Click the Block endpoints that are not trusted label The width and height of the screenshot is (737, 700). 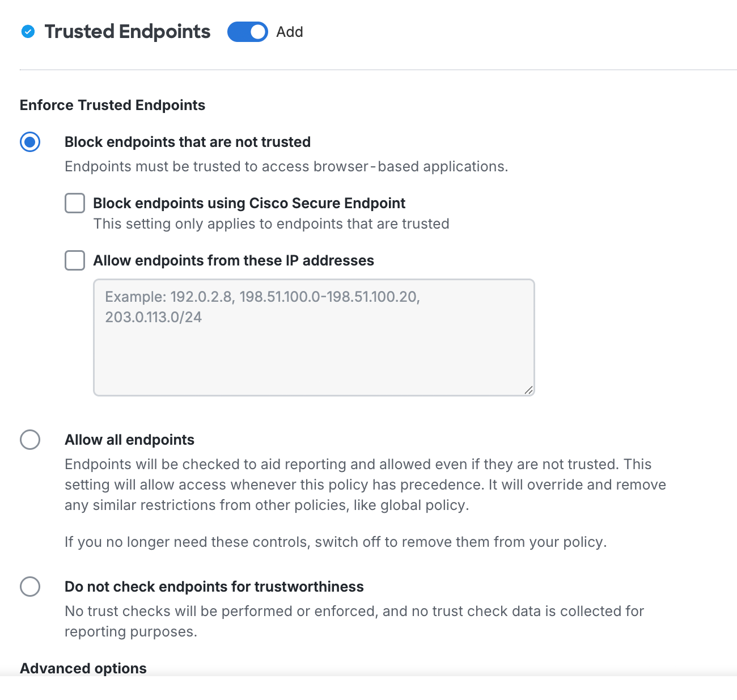(188, 142)
